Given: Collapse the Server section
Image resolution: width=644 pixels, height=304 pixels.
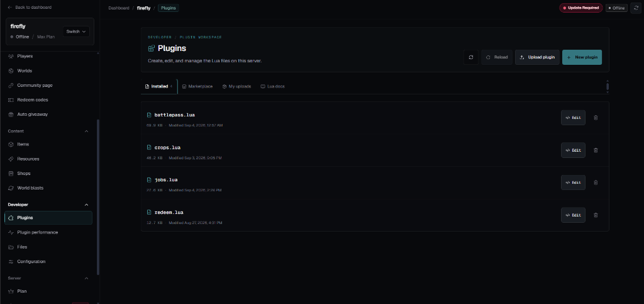Looking at the screenshot, I should 86,278.
